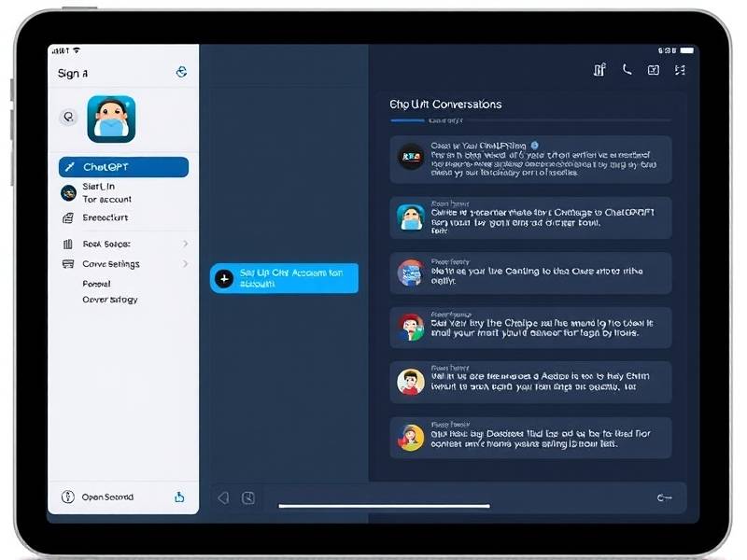747x560 pixels.
Task: Click the back triangle icon in bottom bar
Action: click(x=222, y=498)
